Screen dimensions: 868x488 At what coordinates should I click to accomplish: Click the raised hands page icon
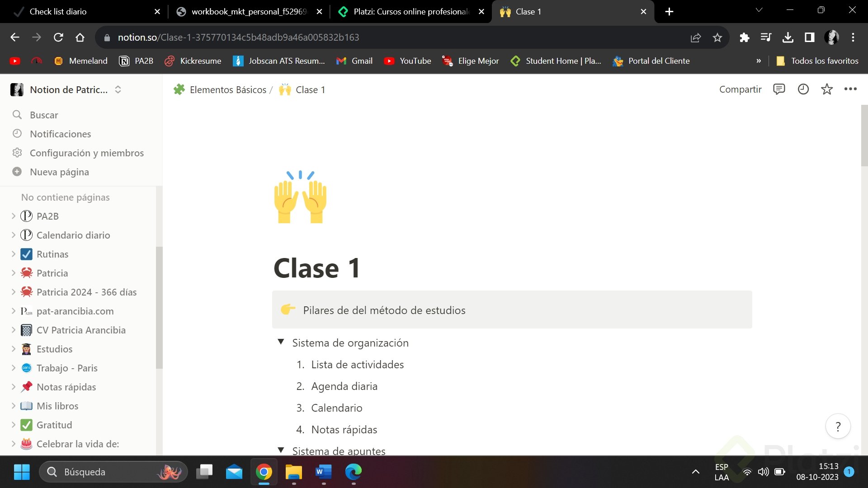300,197
